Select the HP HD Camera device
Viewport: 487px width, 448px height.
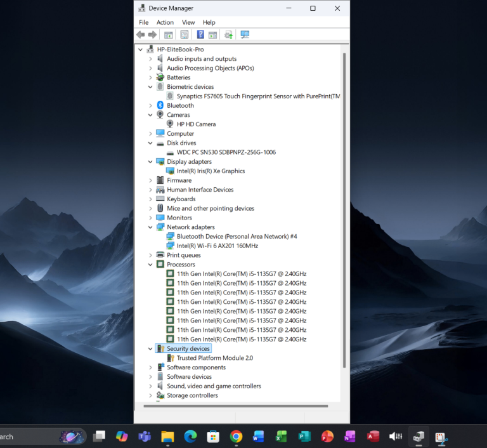click(x=196, y=124)
